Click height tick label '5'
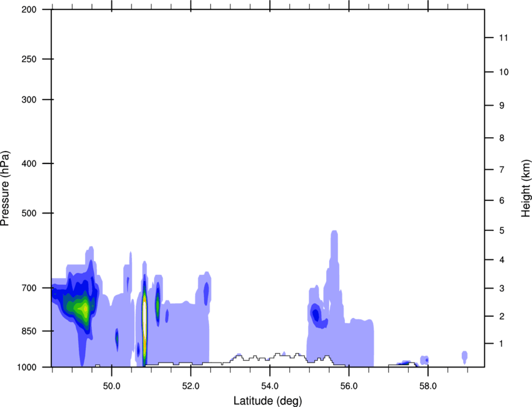The height and width of the screenshot is (407, 532). point(502,230)
